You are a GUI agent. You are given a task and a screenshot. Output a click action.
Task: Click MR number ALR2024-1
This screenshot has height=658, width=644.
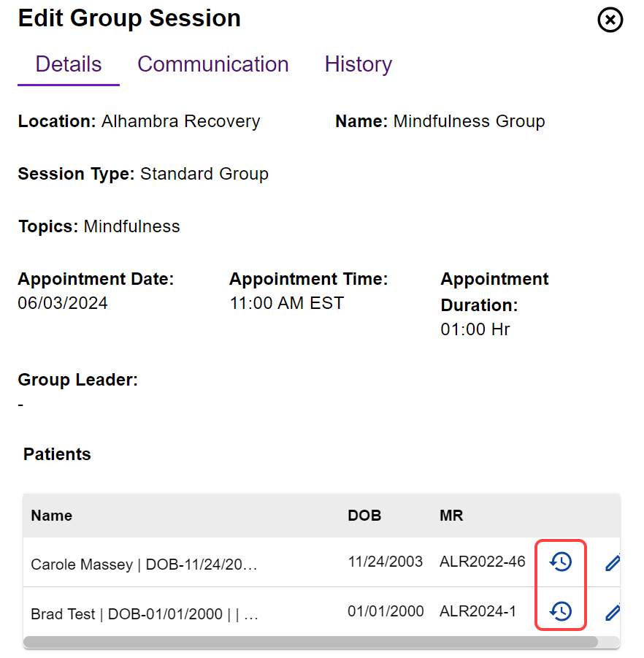(x=478, y=611)
